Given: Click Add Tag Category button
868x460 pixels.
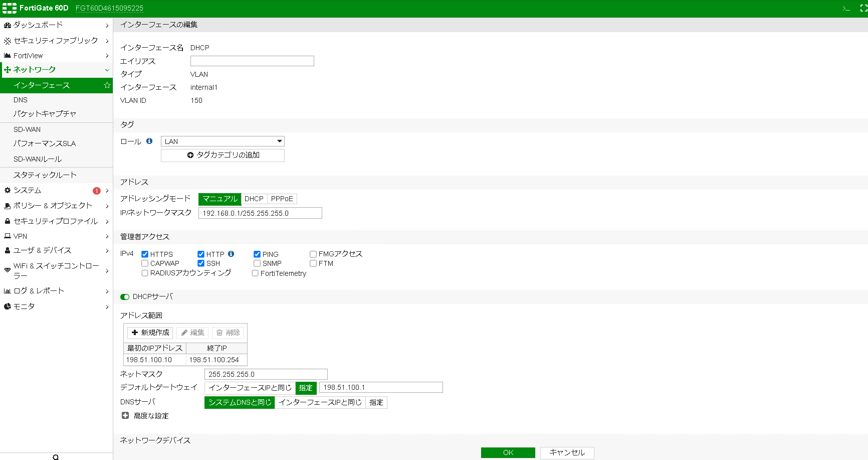Looking at the screenshot, I should coord(223,156).
